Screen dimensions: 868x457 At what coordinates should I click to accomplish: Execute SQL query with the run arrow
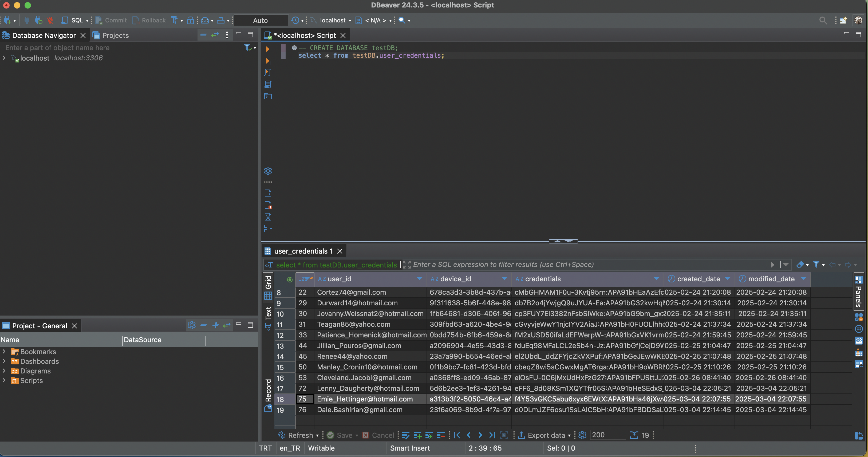tap(267, 49)
